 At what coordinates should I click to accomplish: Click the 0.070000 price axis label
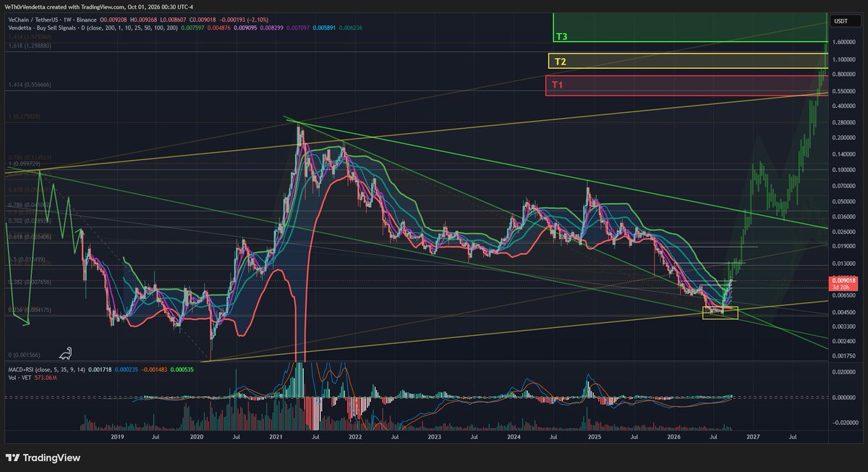coord(846,185)
